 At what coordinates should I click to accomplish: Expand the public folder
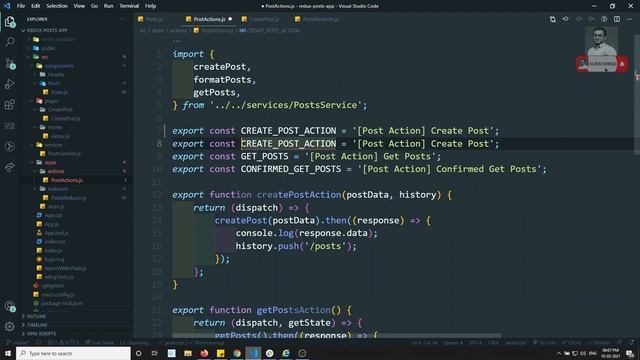[49, 48]
